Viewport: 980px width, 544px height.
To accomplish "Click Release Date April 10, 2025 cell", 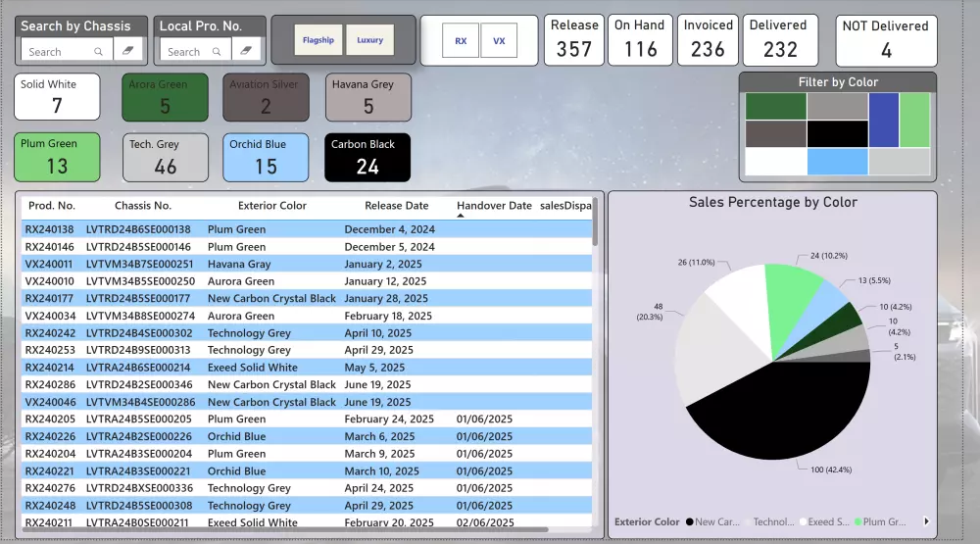I will tap(377, 333).
